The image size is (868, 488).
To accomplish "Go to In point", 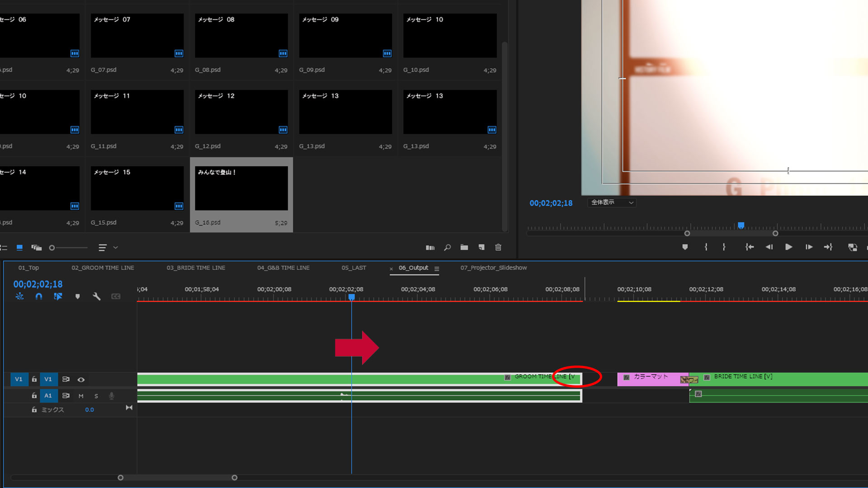I will (x=750, y=247).
